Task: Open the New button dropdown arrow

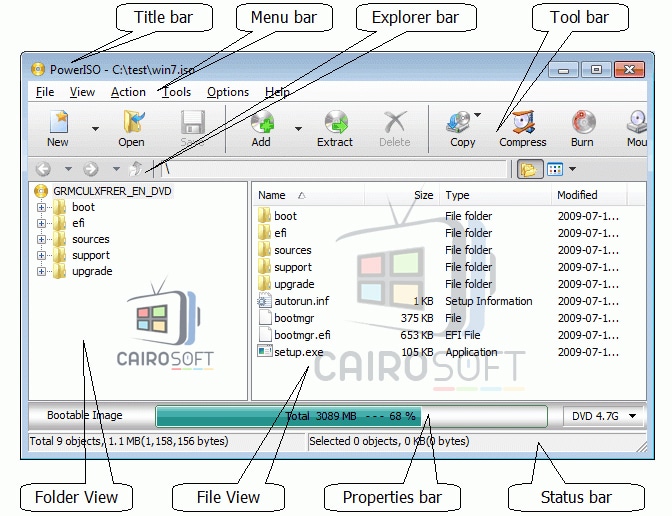Action: pos(95,129)
